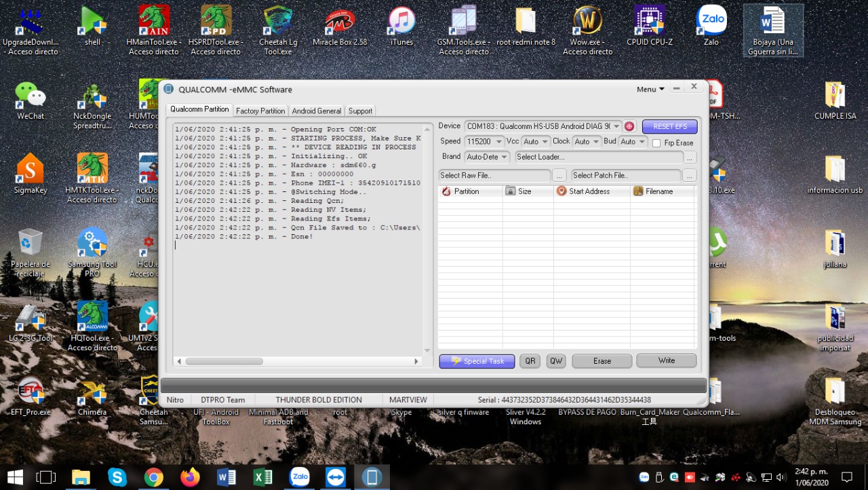Select the Samsung Tool PRO desktop icon
Screen dimensions: 868x490
(x=92, y=252)
